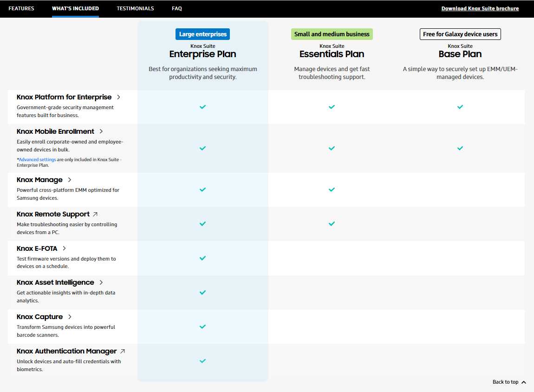Download the Knox Suite brochure
Viewport: 534px width, 392px height.
click(480, 8)
